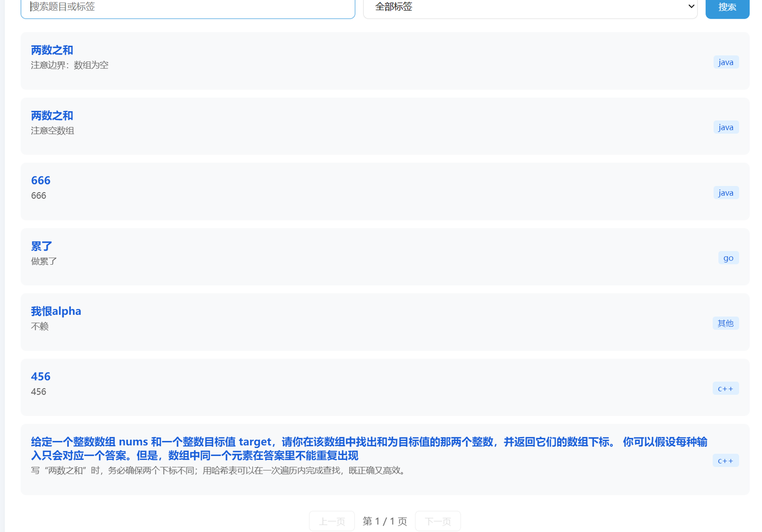Viewport: 762px width, 532px height.
Task: Open 两数之和 entry noting 数组为空
Action: [x=52, y=51]
